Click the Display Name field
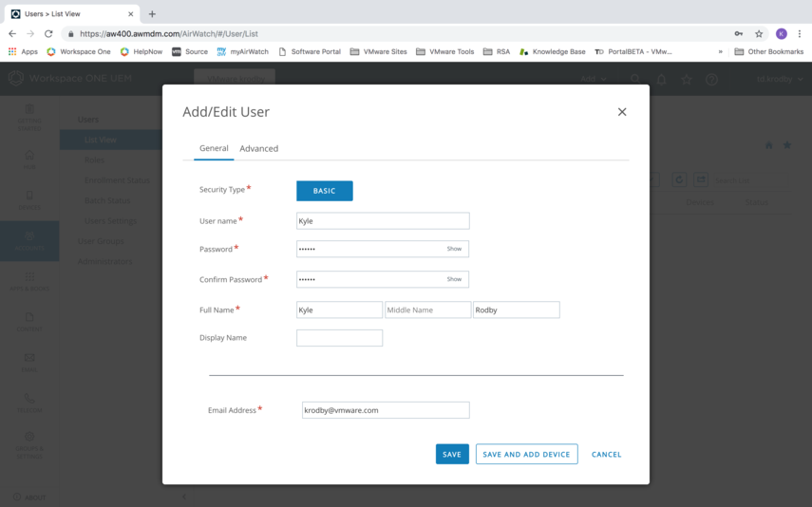812x507 pixels. 339,338
